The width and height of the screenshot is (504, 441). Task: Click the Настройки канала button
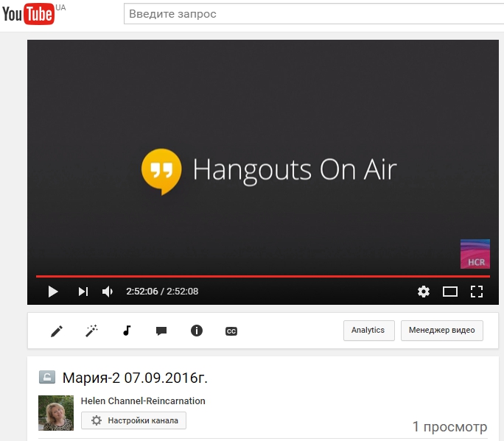(134, 420)
